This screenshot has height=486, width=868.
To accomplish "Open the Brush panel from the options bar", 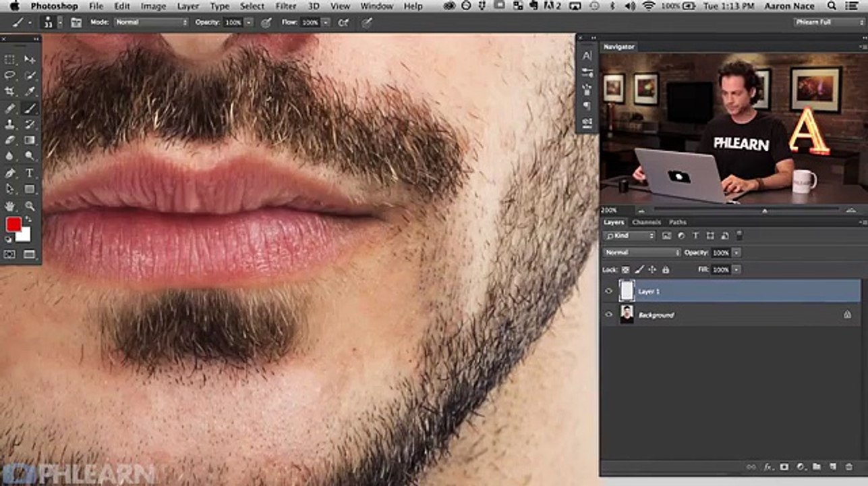I will 76,22.
